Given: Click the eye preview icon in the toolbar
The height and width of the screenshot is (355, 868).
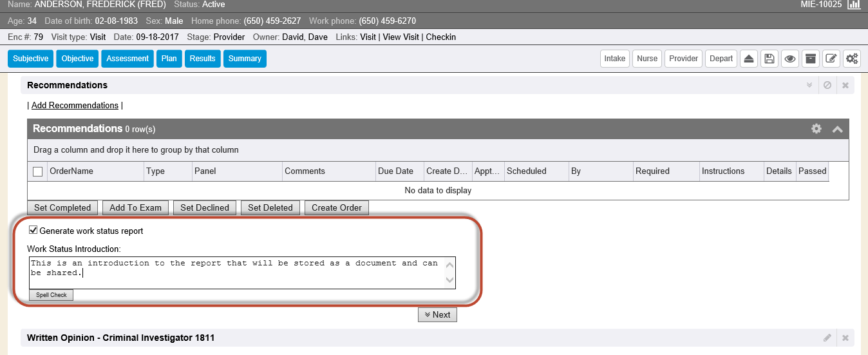Looking at the screenshot, I should click(x=790, y=59).
